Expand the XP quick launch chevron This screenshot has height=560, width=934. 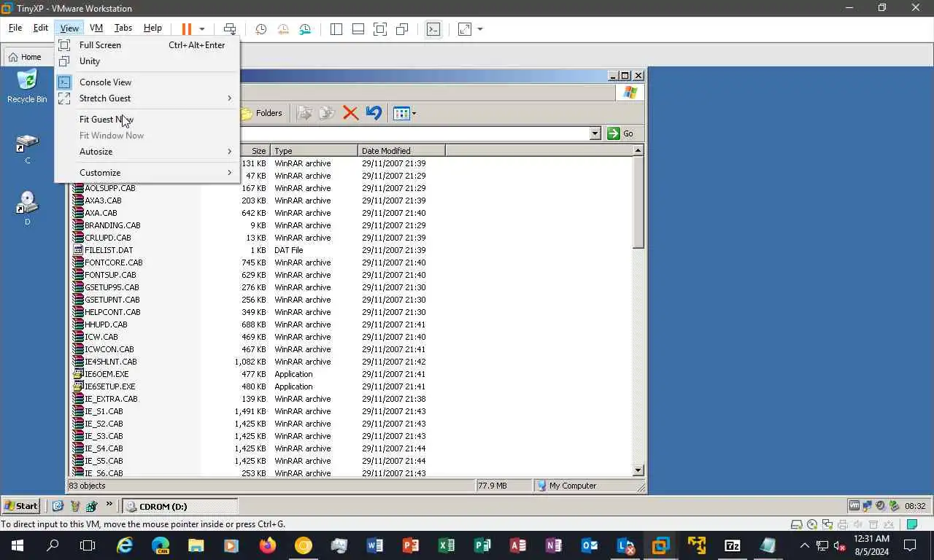click(109, 505)
